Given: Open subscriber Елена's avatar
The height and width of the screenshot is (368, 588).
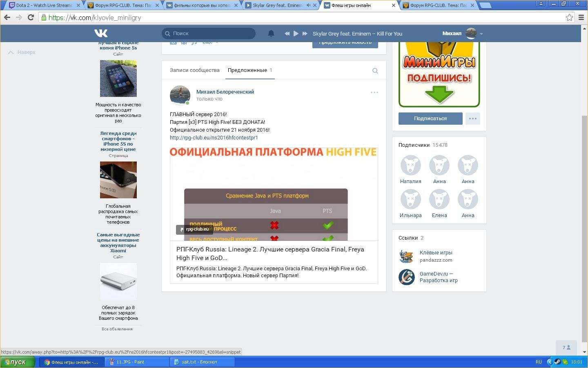Looking at the screenshot, I should (439, 200).
